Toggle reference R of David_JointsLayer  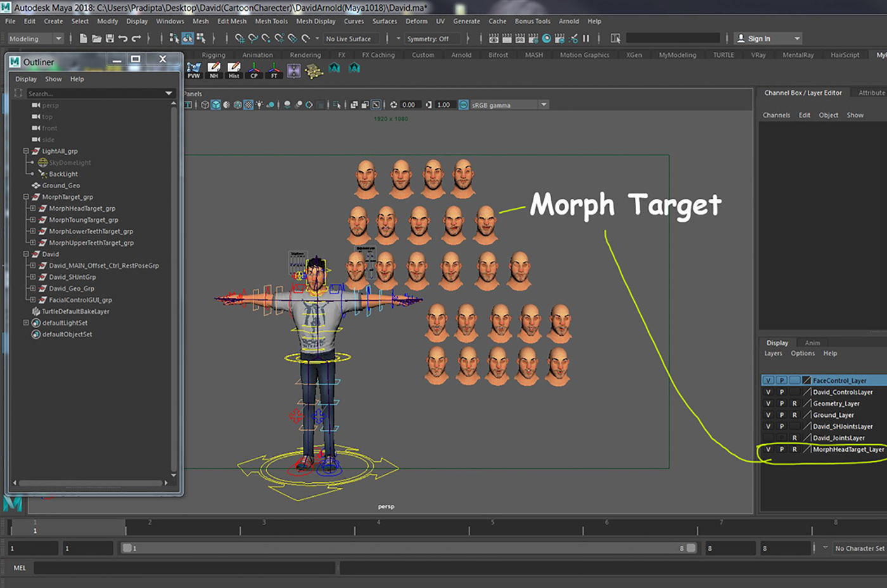tap(794, 437)
